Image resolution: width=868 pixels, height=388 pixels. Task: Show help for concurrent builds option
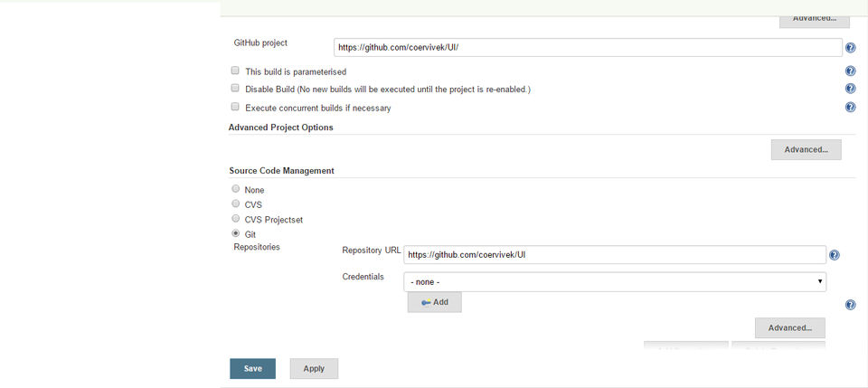click(850, 108)
